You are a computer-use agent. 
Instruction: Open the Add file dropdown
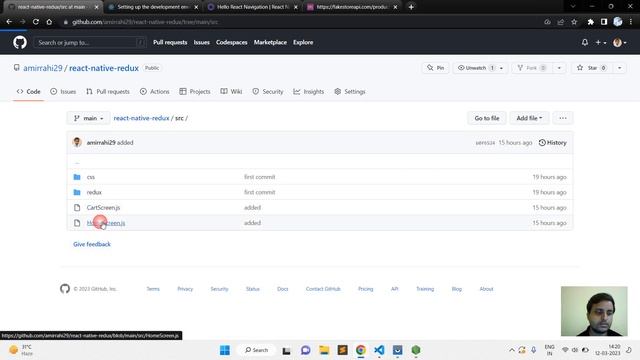pos(529,118)
